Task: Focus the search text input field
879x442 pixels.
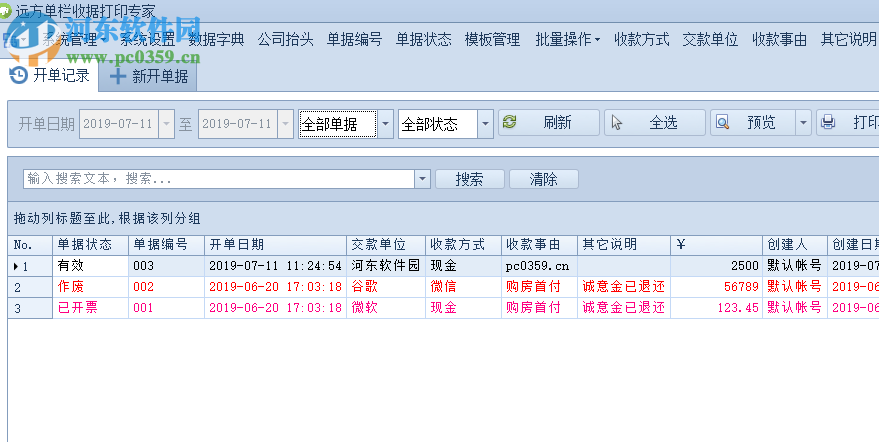Action: pyautogui.click(x=219, y=179)
